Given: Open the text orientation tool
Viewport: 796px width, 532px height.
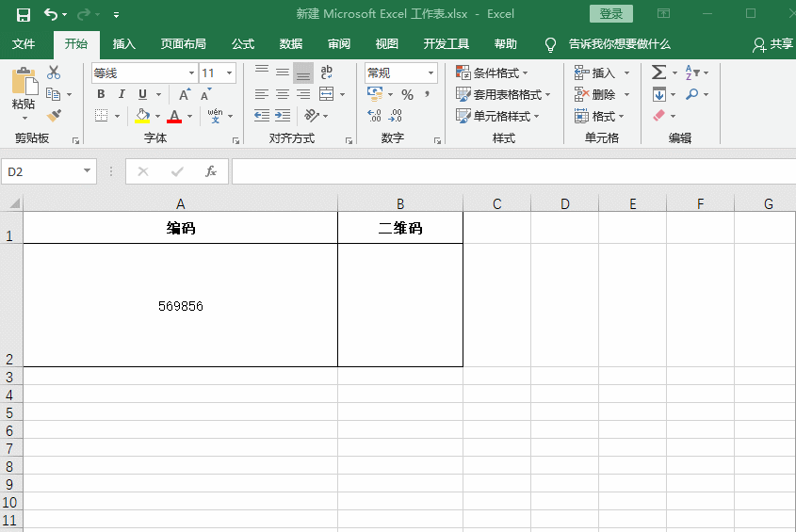Looking at the screenshot, I should (x=312, y=116).
